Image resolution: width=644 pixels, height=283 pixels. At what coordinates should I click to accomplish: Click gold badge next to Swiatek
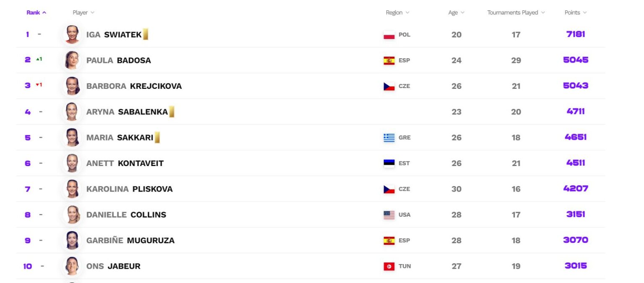tap(145, 34)
